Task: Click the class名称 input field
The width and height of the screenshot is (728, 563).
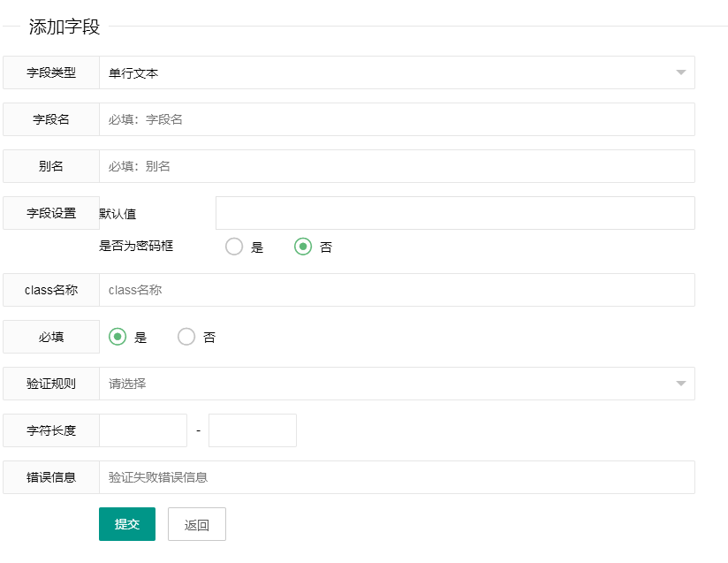Action: 398,289
